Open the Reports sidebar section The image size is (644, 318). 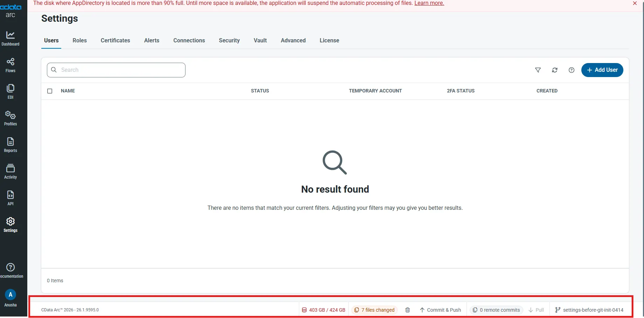click(10, 145)
